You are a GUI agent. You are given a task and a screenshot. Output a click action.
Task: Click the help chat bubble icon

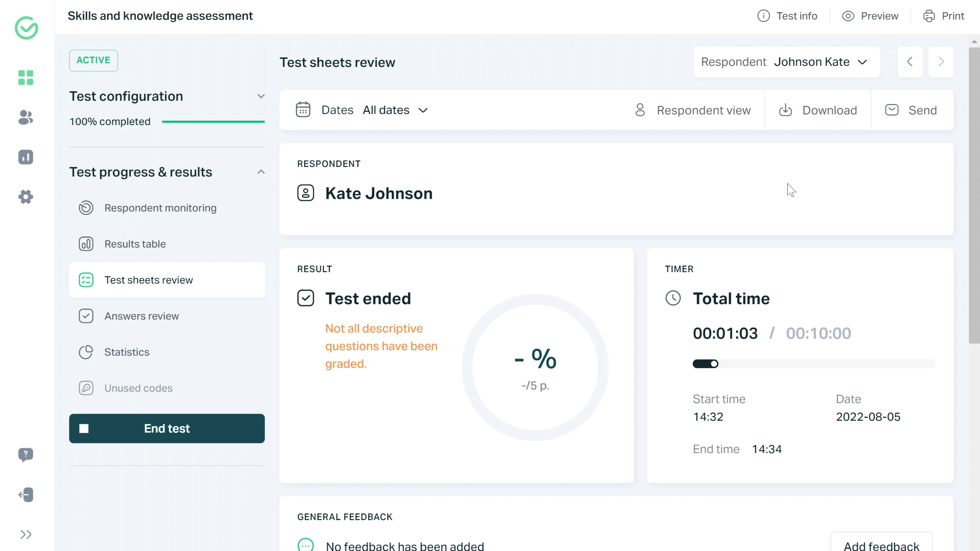coord(26,454)
